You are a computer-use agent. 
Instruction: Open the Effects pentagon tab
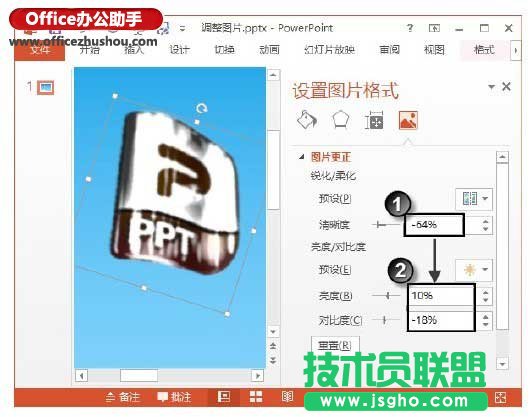click(x=340, y=120)
